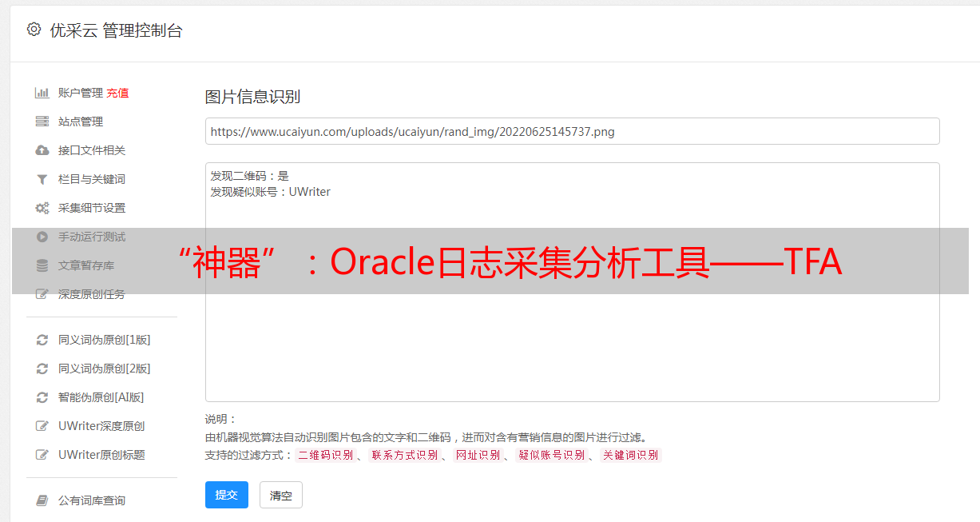Click the play circle icon for 手动运行测试
The image size is (980, 522).
click(x=42, y=237)
